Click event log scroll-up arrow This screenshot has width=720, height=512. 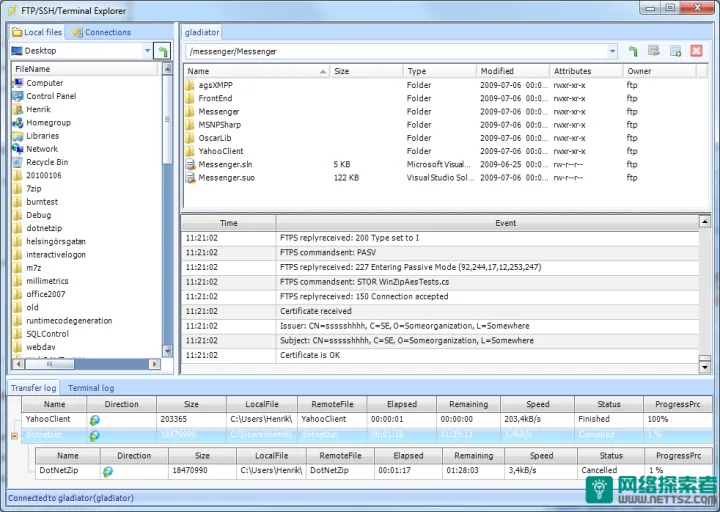coord(704,222)
